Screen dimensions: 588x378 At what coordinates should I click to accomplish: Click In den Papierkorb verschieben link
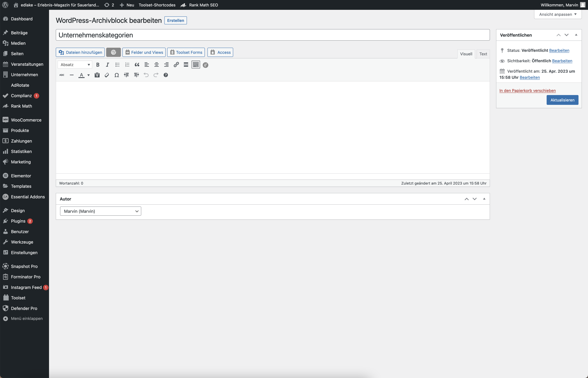coord(527,91)
